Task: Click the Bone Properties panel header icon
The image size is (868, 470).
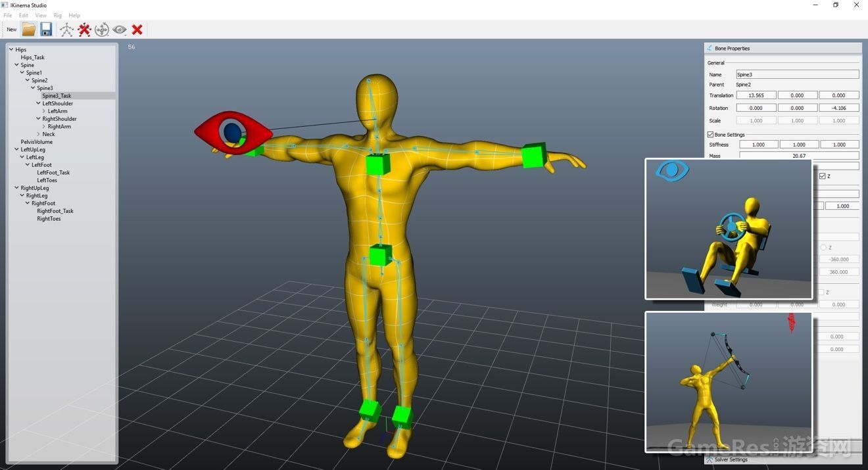Action: (710, 48)
